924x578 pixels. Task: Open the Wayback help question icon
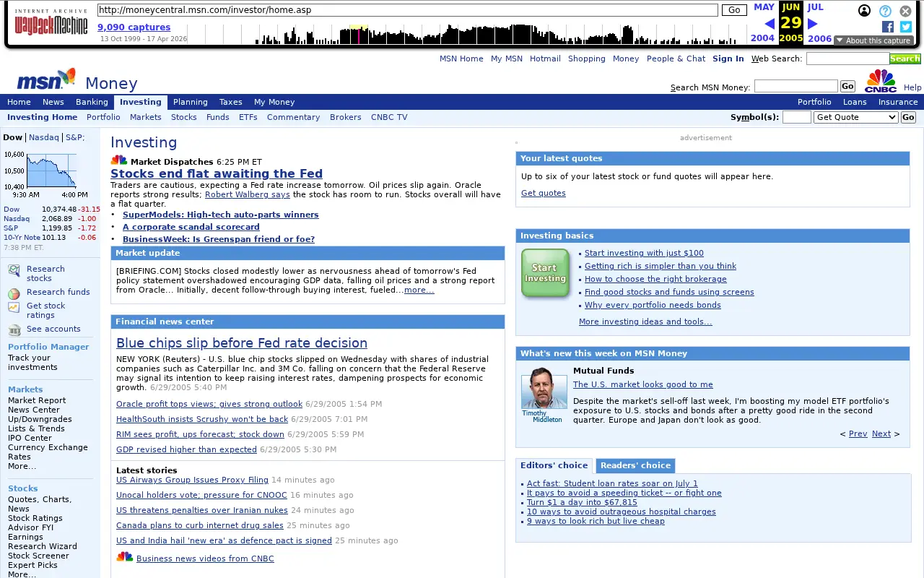(x=885, y=11)
